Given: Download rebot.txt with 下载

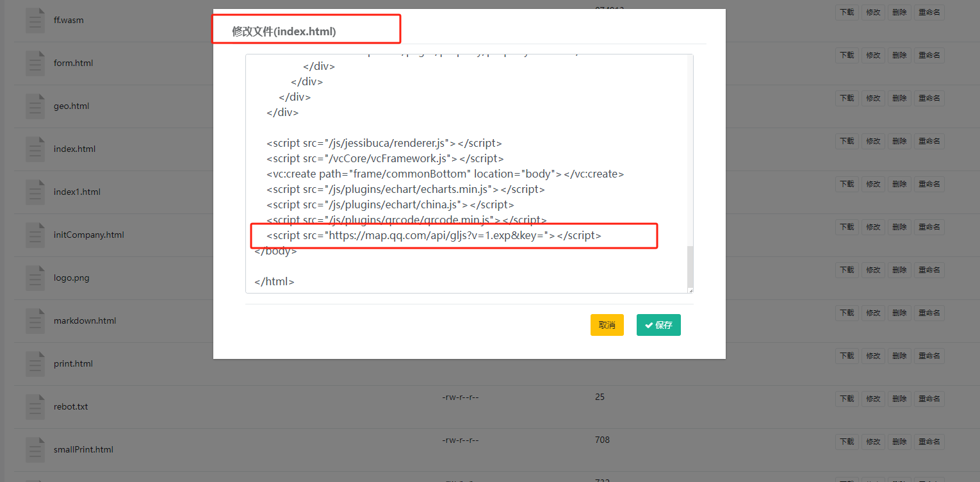Looking at the screenshot, I should tap(847, 399).
